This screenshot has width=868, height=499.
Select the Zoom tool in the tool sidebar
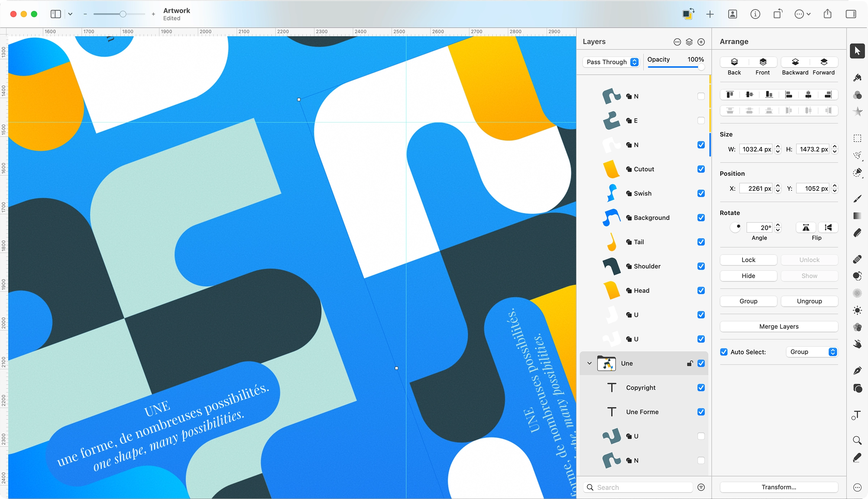pyautogui.click(x=857, y=440)
